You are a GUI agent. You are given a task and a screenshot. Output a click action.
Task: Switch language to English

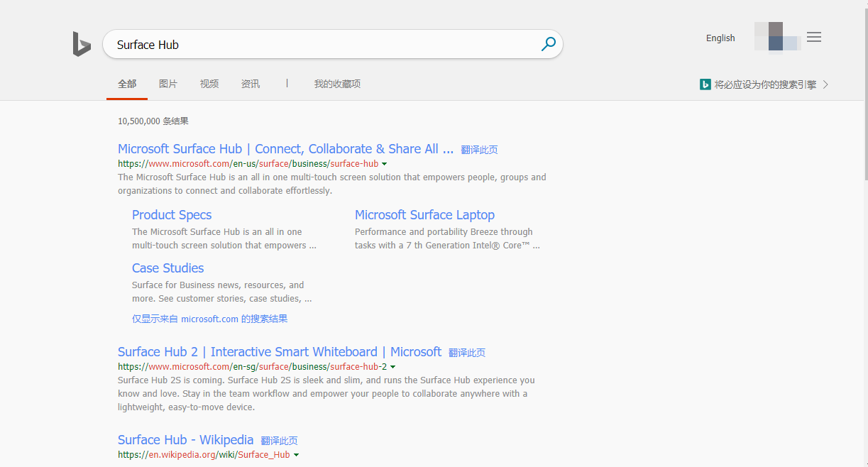click(720, 38)
